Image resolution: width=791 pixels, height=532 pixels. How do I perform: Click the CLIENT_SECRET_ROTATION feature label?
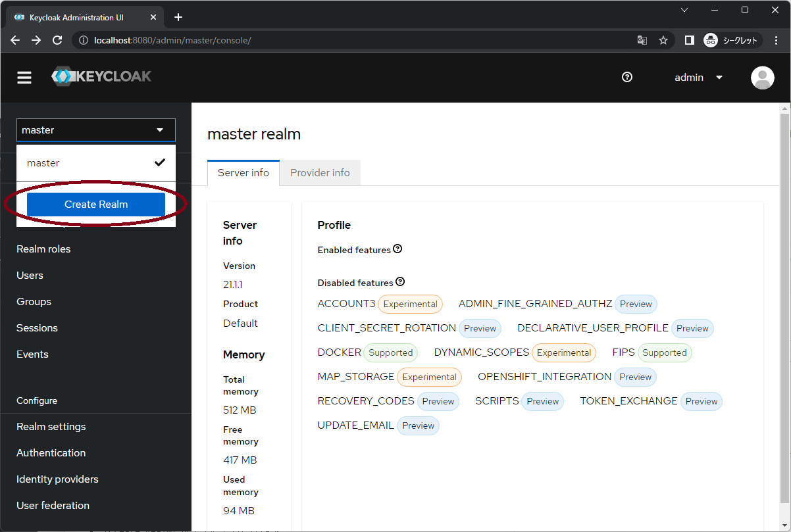[x=387, y=327]
